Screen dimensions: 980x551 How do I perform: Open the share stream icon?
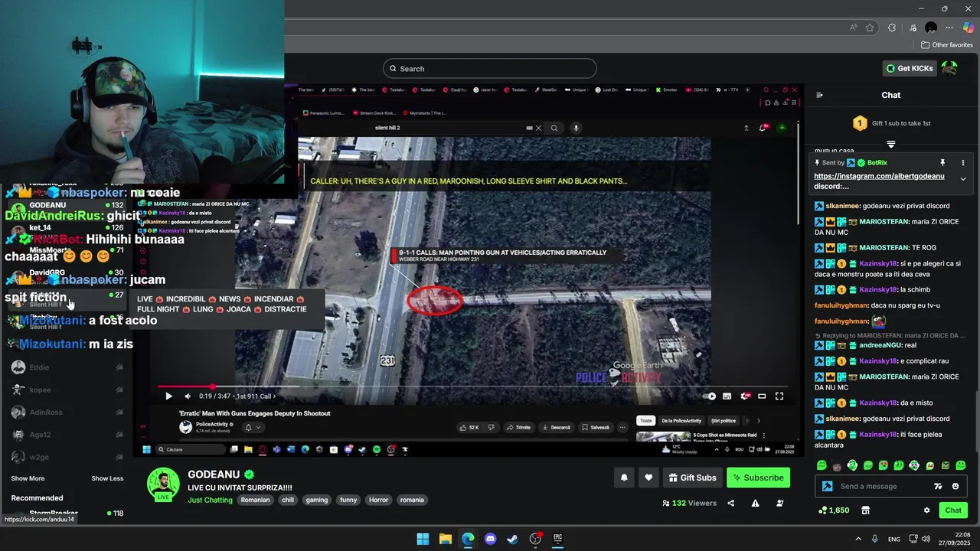[x=730, y=503]
